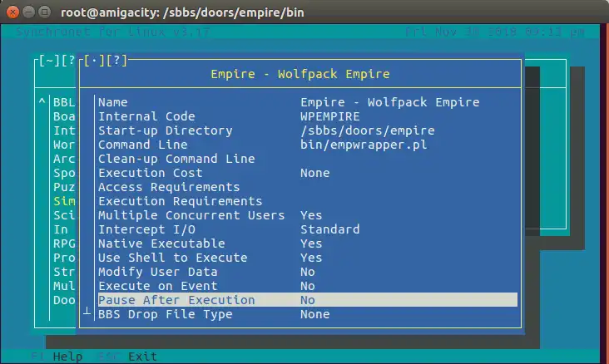The image size is (609, 364).
Task: Toggle Use Shell to Execute
Action: point(307,258)
